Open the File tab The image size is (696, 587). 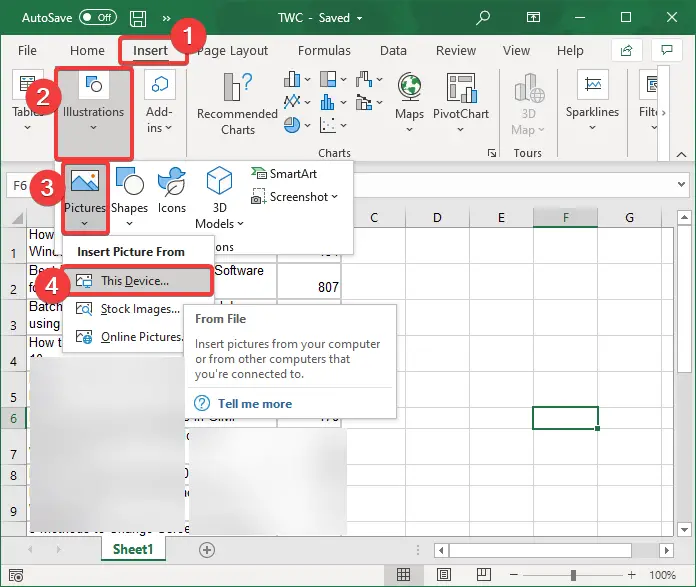pos(27,51)
